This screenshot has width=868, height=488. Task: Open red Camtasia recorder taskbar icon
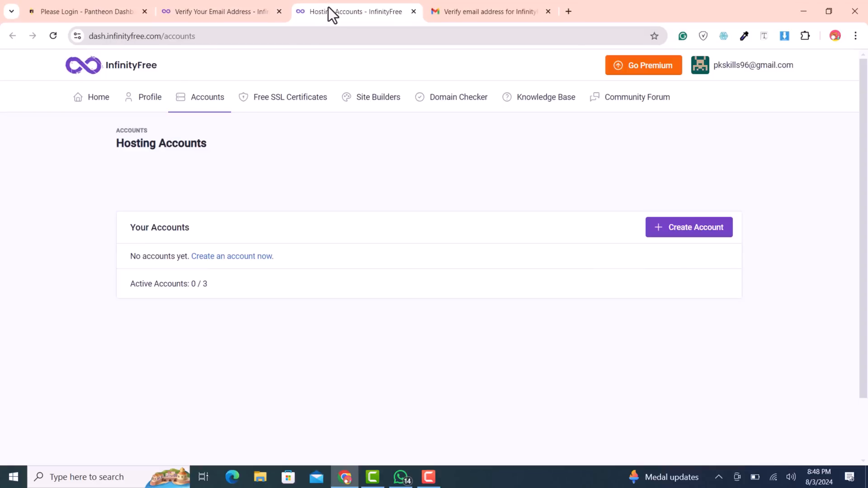pyautogui.click(x=429, y=477)
